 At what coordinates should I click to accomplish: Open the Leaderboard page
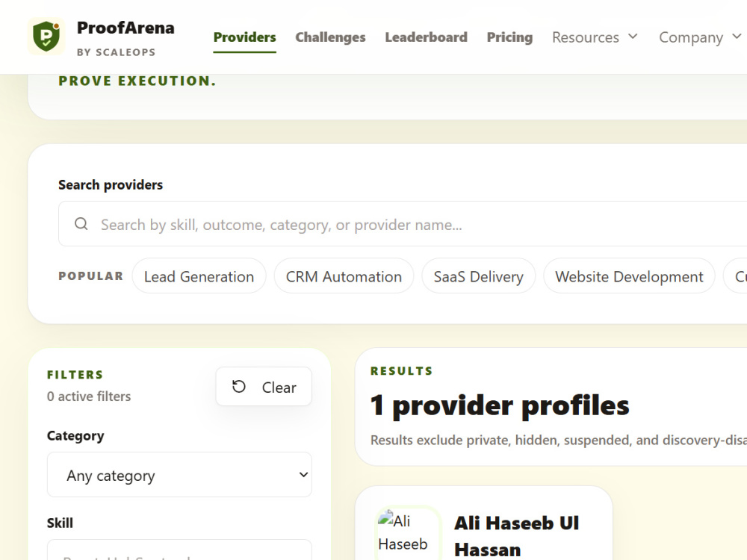tap(426, 37)
